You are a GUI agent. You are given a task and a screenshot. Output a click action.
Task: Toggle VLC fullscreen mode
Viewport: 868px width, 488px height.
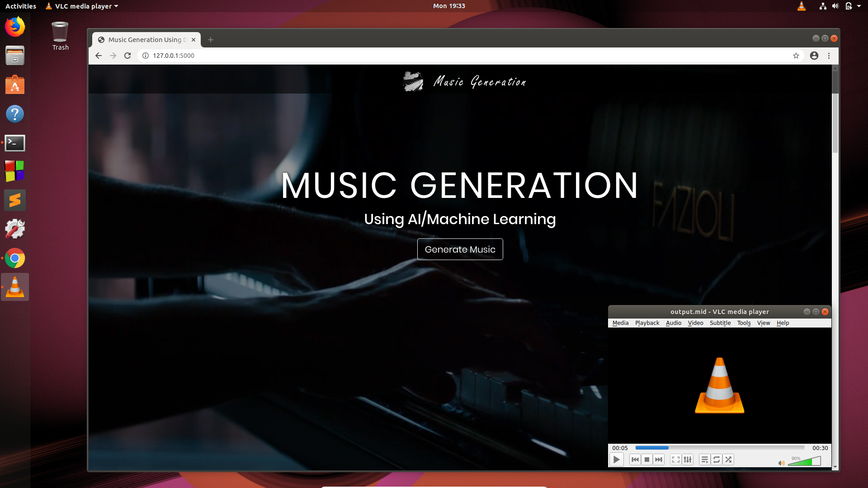675,460
